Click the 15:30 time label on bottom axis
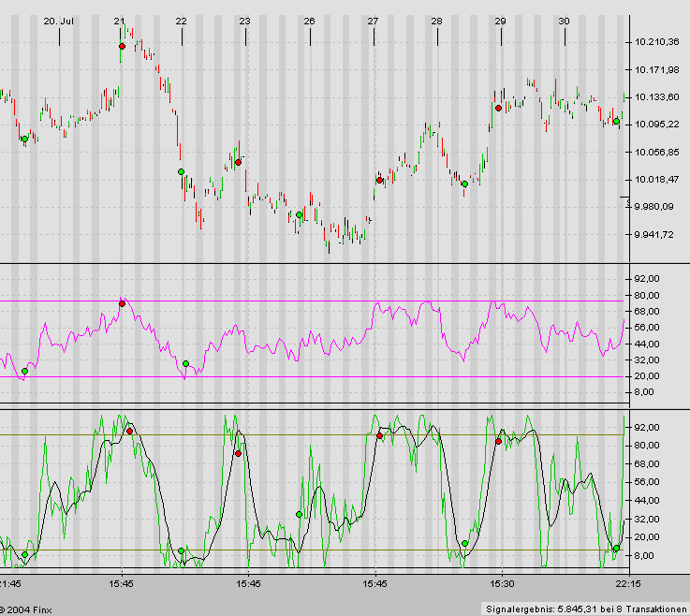 click(502, 583)
